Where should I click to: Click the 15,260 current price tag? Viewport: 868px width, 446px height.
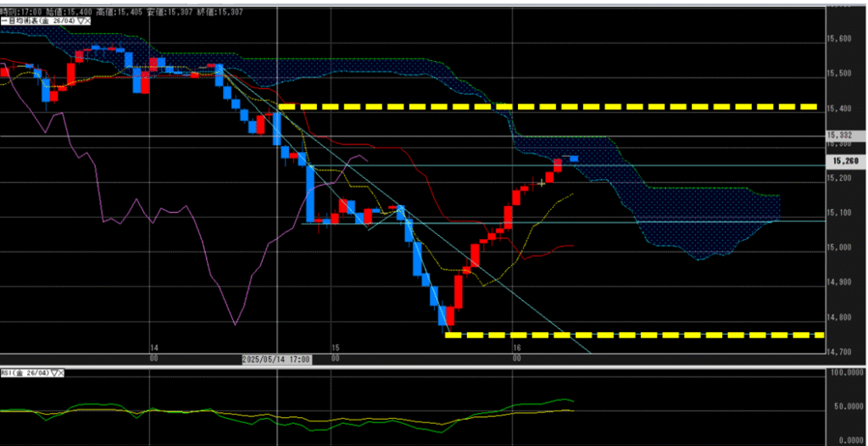tap(847, 161)
